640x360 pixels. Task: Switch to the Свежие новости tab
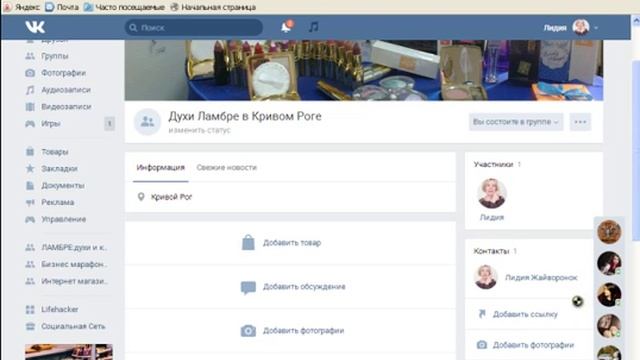(227, 167)
